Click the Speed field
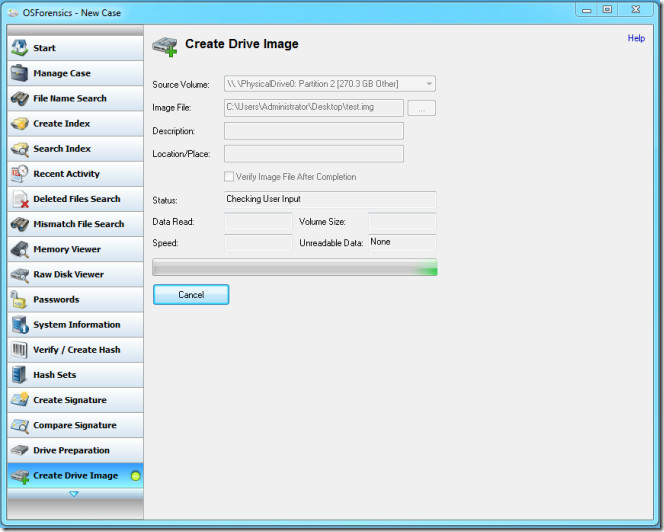This screenshot has width=664, height=532. [x=258, y=243]
